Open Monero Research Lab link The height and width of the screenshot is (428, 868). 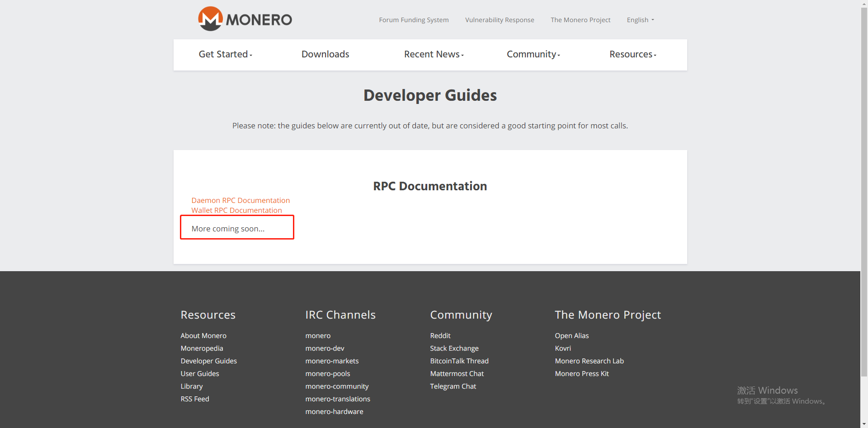click(x=589, y=361)
